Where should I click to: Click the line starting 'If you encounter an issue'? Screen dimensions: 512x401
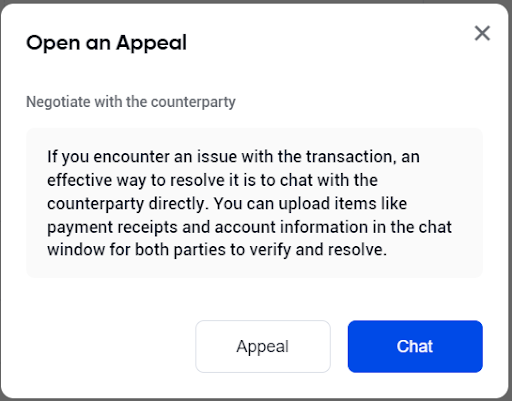[233, 157]
